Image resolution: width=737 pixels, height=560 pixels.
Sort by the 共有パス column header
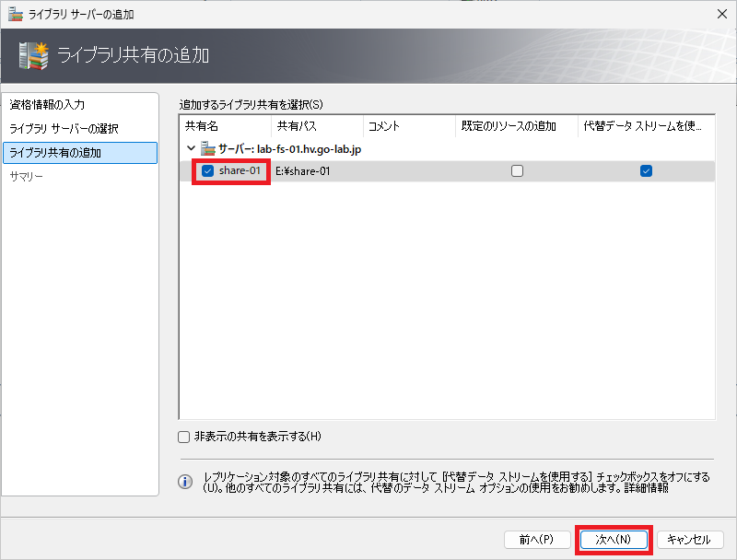coord(317,126)
